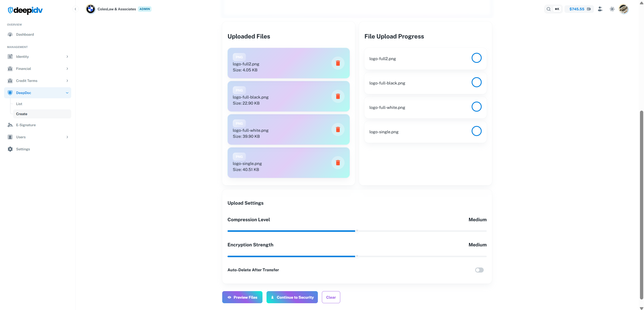Toggle Auto-Delete After Transfer switch
Viewport: 644px width, 310px height.
point(479,270)
